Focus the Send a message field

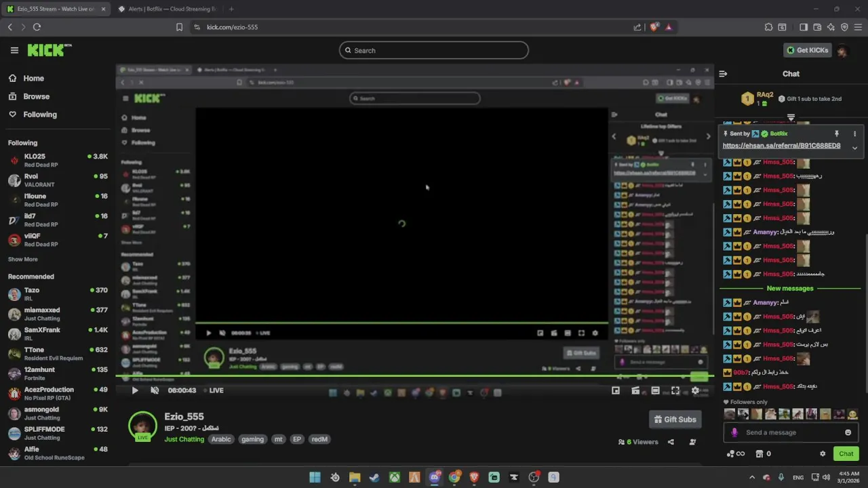point(790,432)
